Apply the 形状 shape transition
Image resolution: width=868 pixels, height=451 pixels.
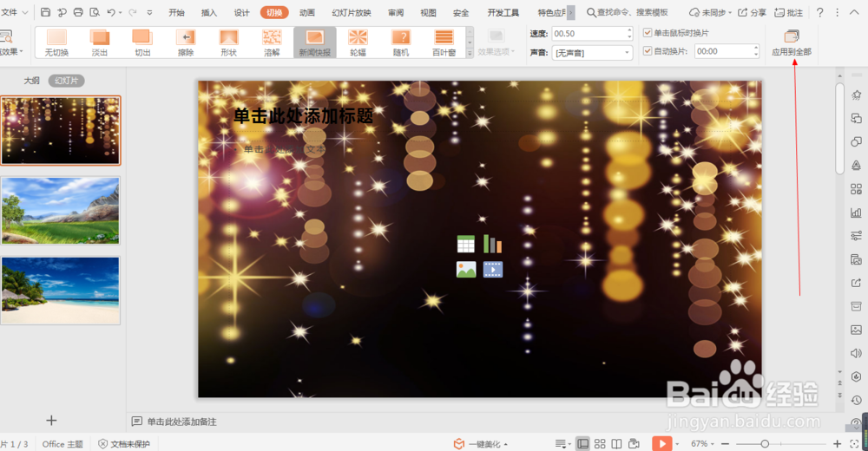pyautogui.click(x=228, y=43)
